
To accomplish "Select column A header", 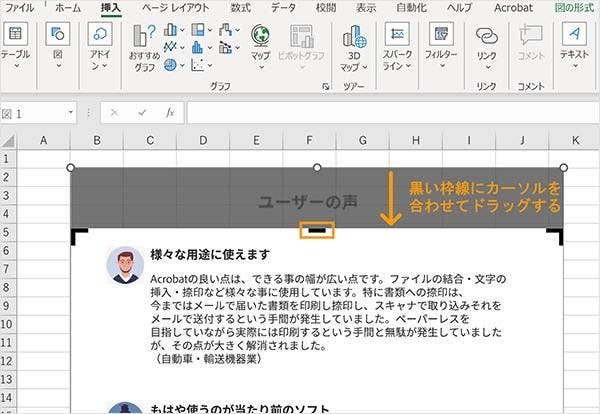I will (x=44, y=141).
